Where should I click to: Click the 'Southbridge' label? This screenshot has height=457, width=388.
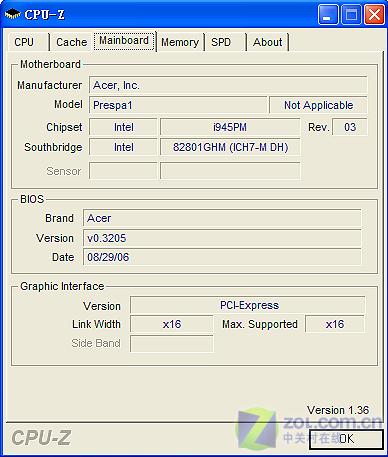[53, 147]
